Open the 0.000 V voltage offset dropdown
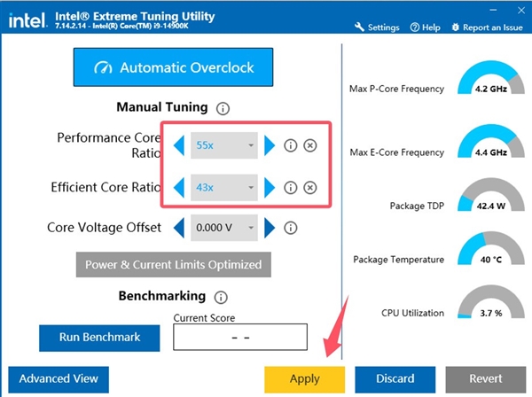 click(224, 228)
